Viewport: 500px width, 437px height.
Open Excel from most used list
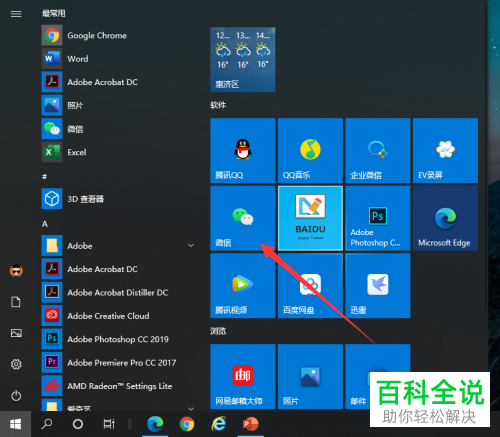118,152
